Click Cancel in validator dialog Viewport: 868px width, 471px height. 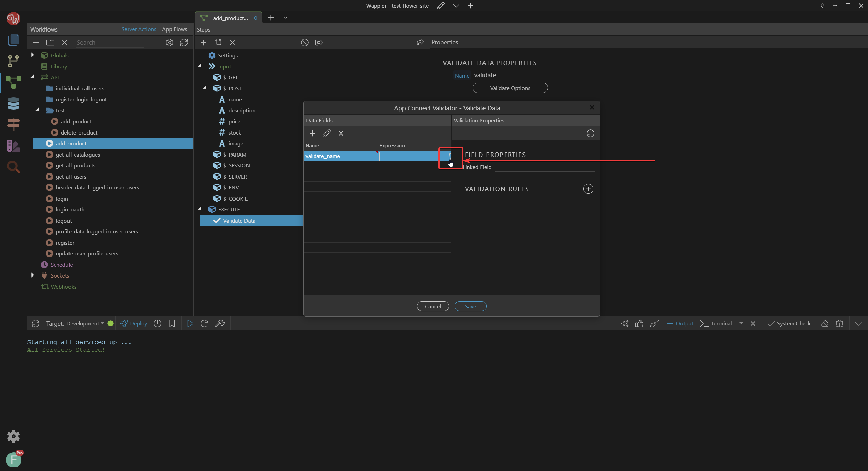[x=433, y=306]
